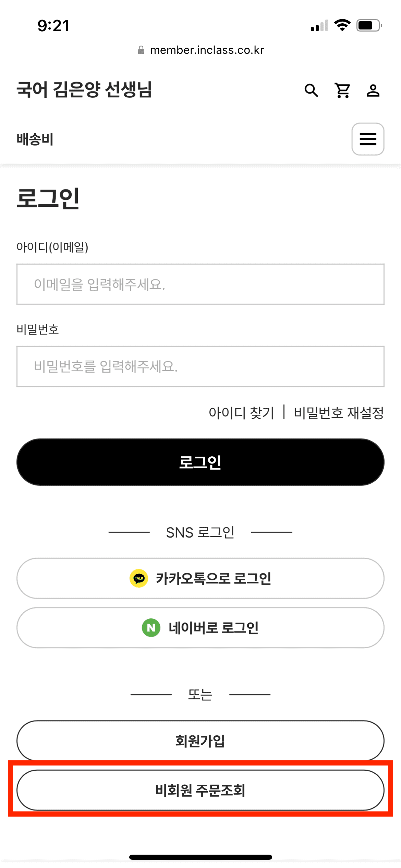Image resolution: width=401 pixels, height=868 pixels.
Task: Open the search magnifier icon
Action: (x=311, y=91)
